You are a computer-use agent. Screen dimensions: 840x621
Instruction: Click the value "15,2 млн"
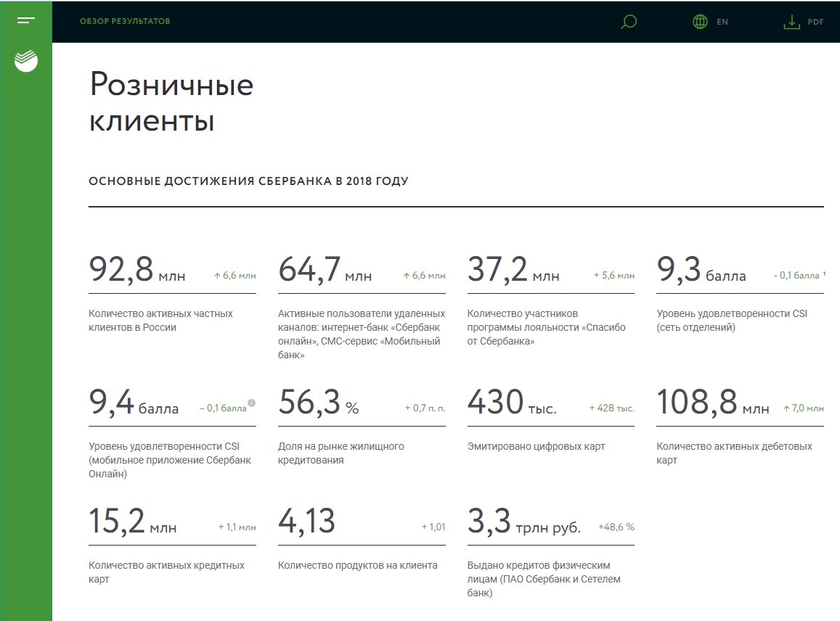(133, 521)
